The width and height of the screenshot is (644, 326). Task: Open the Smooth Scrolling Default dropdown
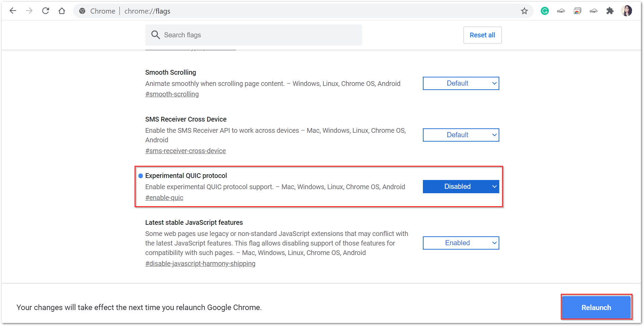pos(461,83)
